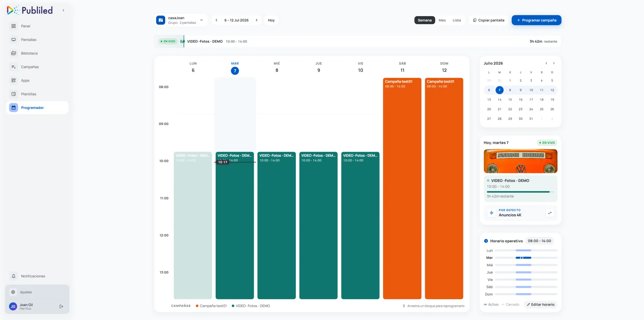The image size is (644, 320).
Task: Select the Semana view toggle
Action: [x=425, y=20]
